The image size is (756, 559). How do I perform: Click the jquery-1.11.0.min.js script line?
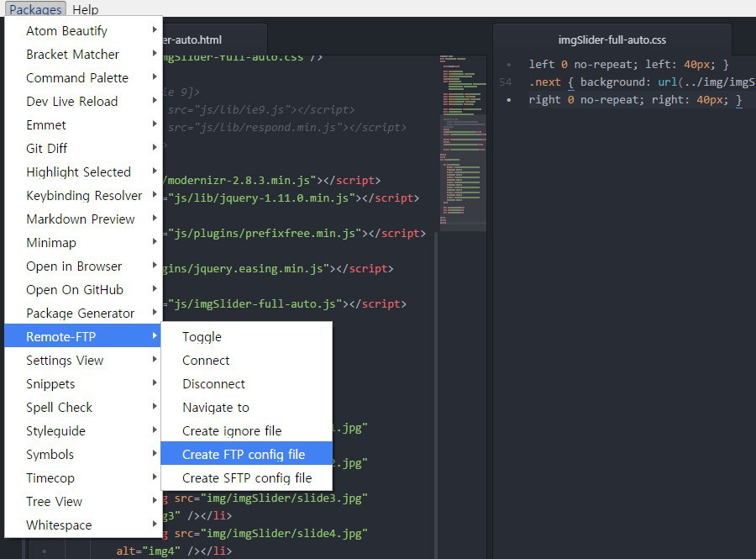tap(291, 198)
